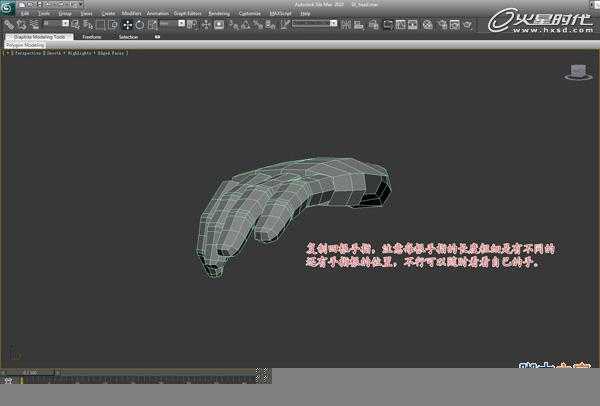Open the Animation menu
Viewport: 600px width, 406px height.
[158, 13]
